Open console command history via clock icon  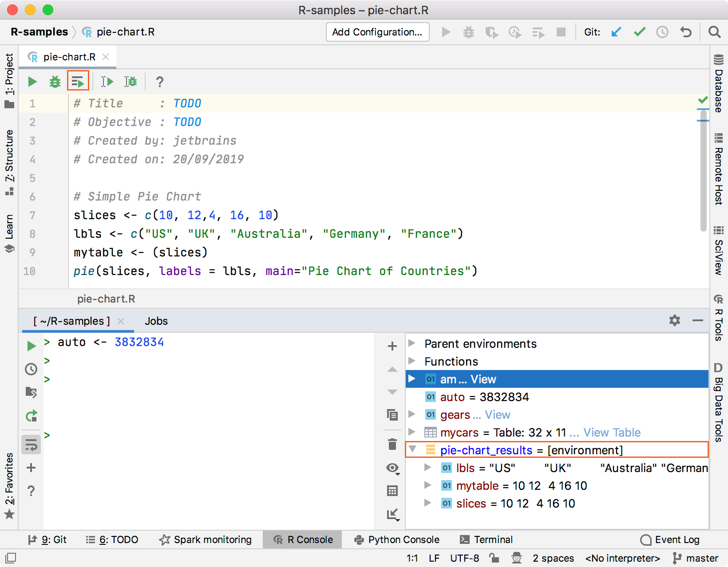point(31,369)
